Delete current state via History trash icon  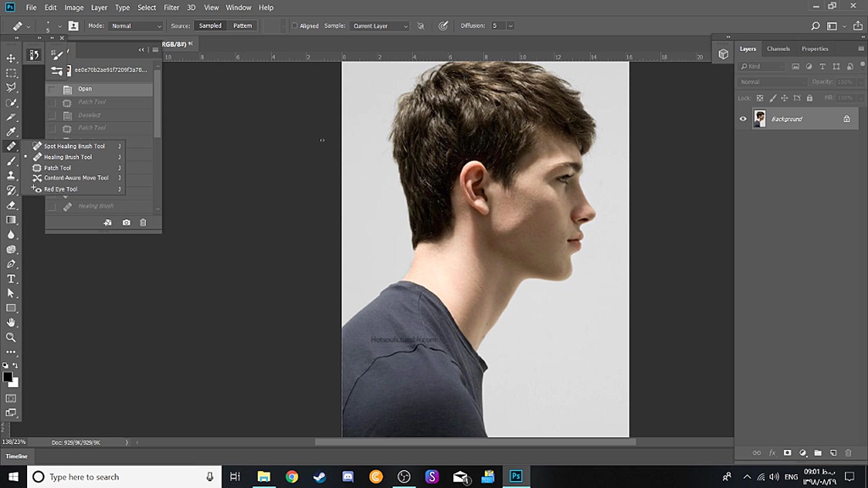[x=143, y=222]
